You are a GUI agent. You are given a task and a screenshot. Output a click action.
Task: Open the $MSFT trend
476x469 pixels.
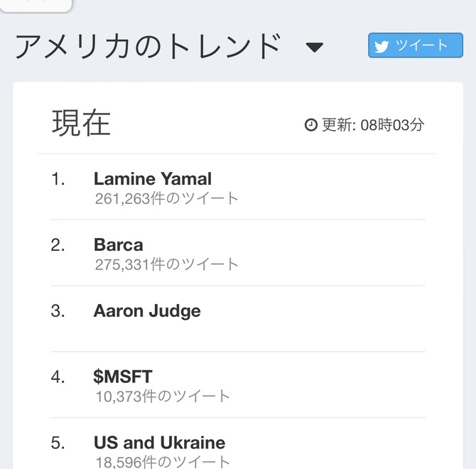pyautogui.click(x=123, y=377)
